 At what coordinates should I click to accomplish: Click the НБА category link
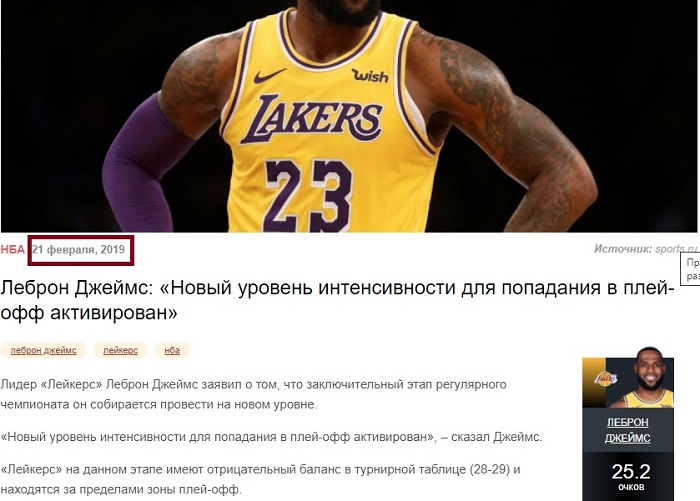pyautogui.click(x=12, y=250)
